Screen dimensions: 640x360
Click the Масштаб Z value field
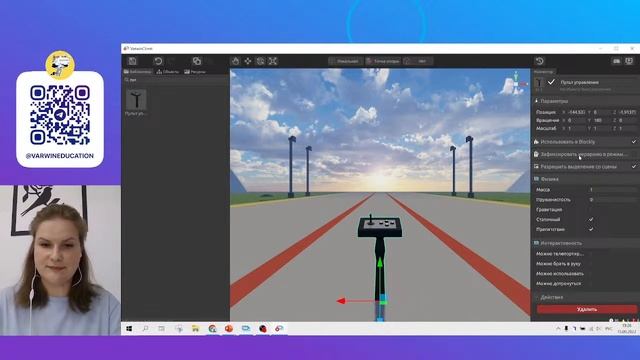click(x=627, y=129)
